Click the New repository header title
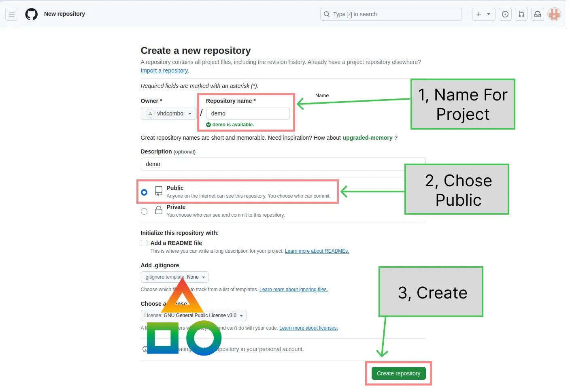Screen dimensions: 570x392 (65, 14)
